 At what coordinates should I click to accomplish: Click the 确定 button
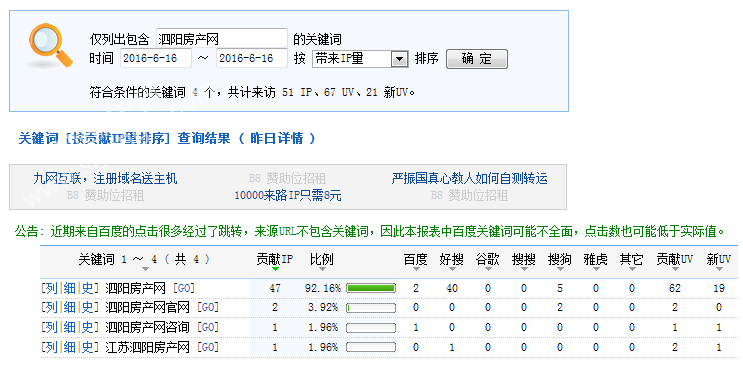point(477,59)
